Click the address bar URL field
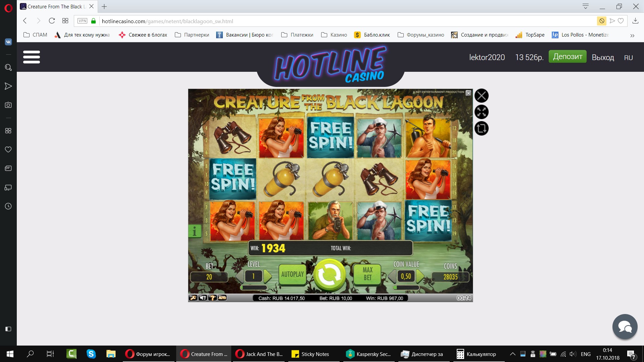 pos(347,21)
